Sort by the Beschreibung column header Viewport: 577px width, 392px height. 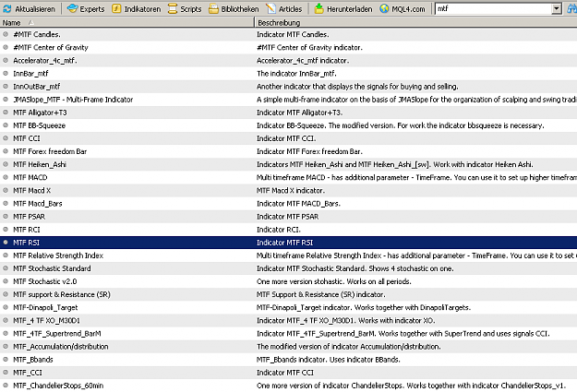click(415, 23)
